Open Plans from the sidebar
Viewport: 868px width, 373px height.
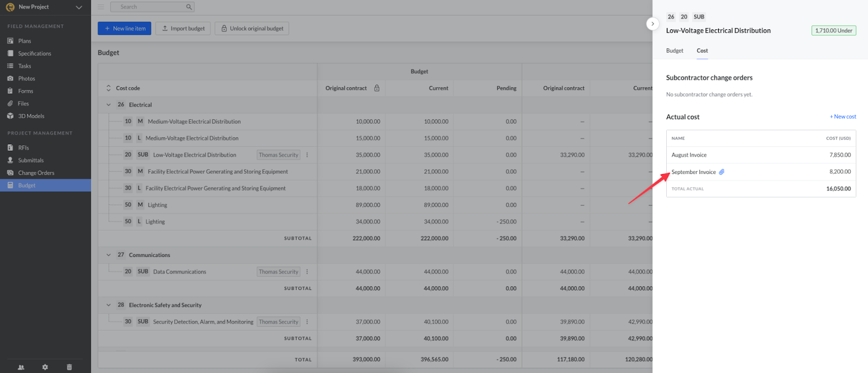point(24,41)
